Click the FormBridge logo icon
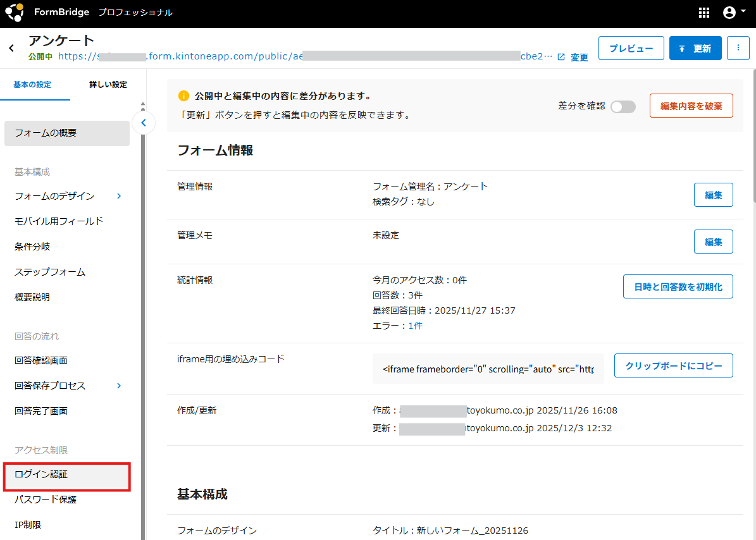Screen dimensions: 756x540 (14, 13)
